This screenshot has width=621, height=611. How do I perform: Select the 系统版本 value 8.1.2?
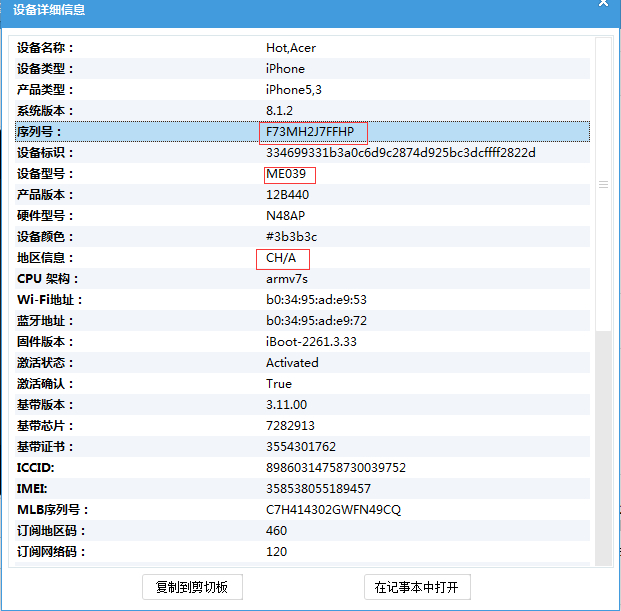click(279, 111)
